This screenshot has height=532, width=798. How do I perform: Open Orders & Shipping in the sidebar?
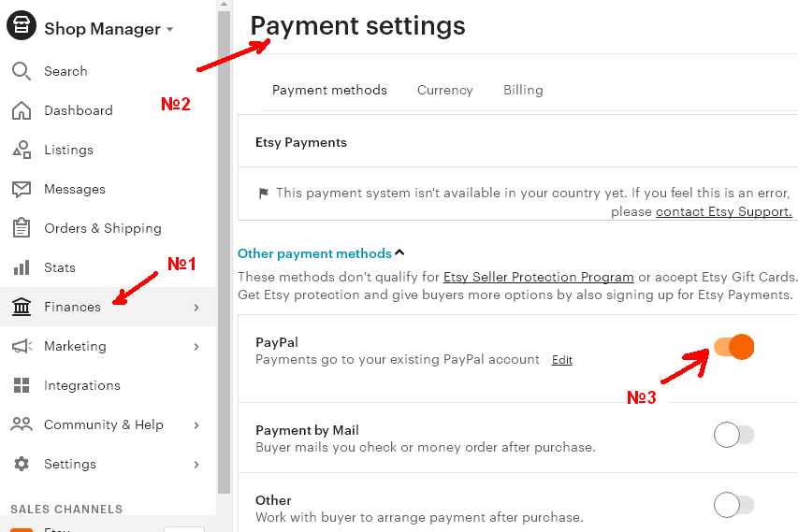tap(108, 228)
